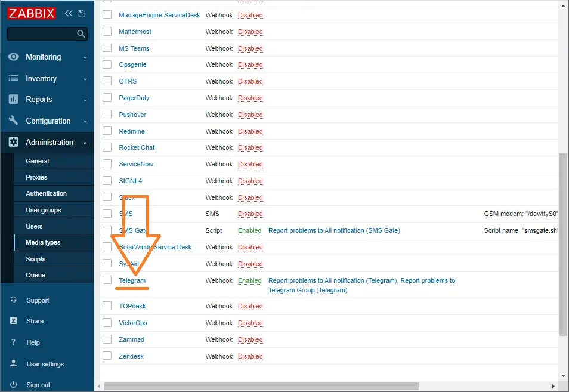Click the horizontal scrollbar thumb
The height and width of the screenshot is (392, 569).
[261, 386]
